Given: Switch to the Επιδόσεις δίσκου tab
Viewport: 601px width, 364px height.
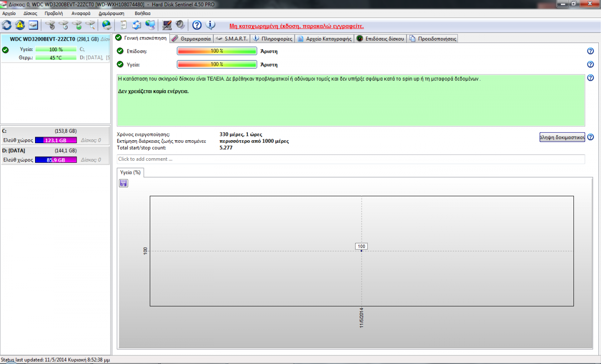Looking at the screenshot, I should pyautogui.click(x=380, y=38).
